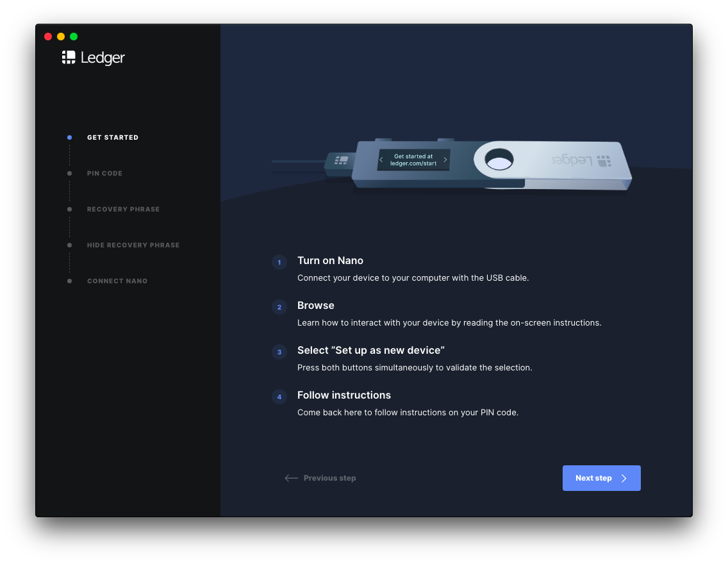Click the "Follow instructions" heading
Viewport: 728px width, 564px height.
click(344, 395)
